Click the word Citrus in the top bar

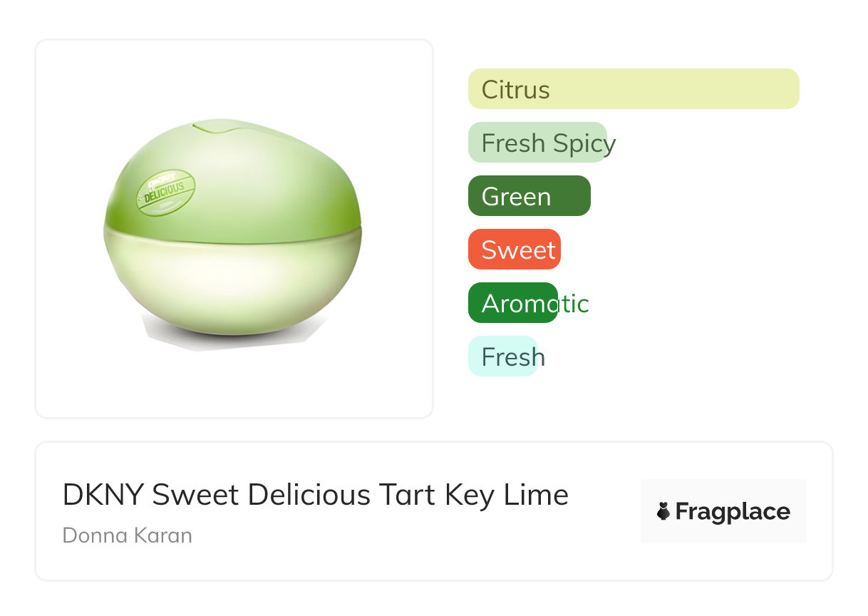pyautogui.click(x=515, y=90)
